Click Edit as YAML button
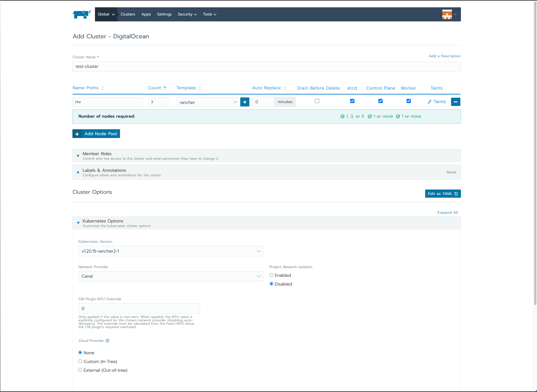 pyautogui.click(x=443, y=194)
